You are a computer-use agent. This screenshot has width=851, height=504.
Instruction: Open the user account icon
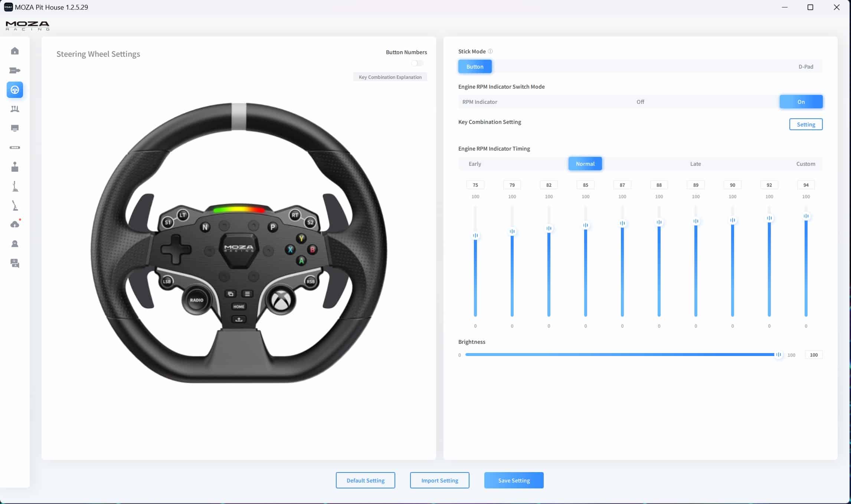(15, 244)
